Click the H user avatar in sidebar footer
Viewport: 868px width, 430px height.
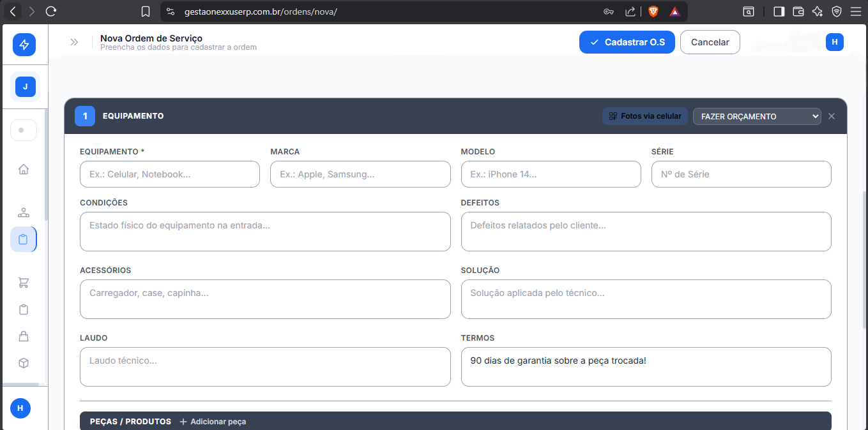(x=20, y=408)
